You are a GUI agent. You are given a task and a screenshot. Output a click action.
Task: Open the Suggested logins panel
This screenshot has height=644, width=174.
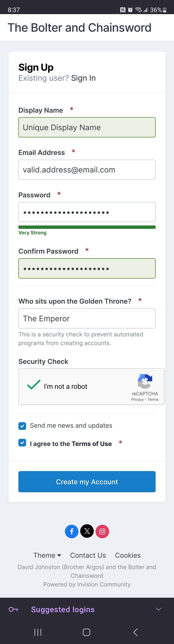pos(63,609)
